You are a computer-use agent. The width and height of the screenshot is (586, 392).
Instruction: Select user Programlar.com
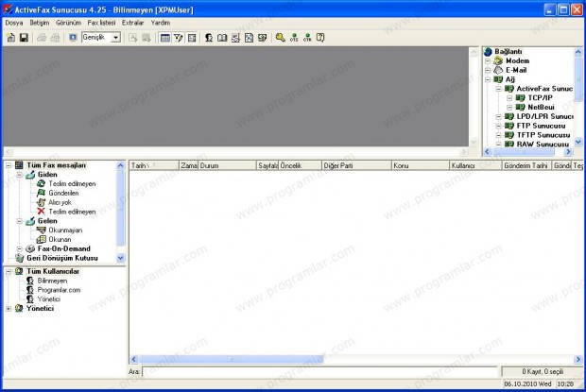[59, 290]
